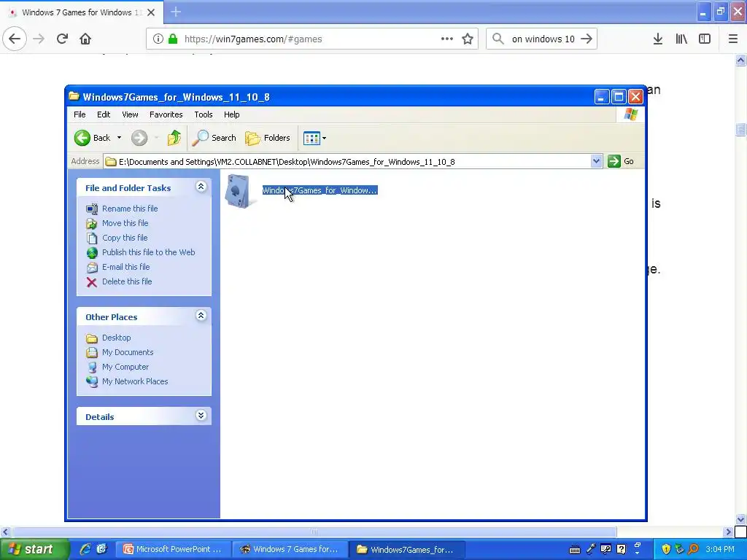
Task: Open the Firefox library icon
Action: click(x=681, y=39)
